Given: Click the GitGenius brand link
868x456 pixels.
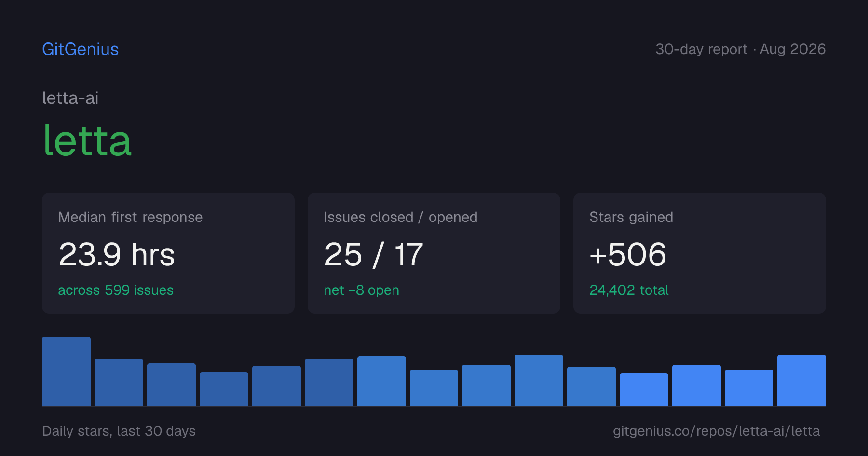Looking at the screenshot, I should pyautogui.click(x=81, y=49).
